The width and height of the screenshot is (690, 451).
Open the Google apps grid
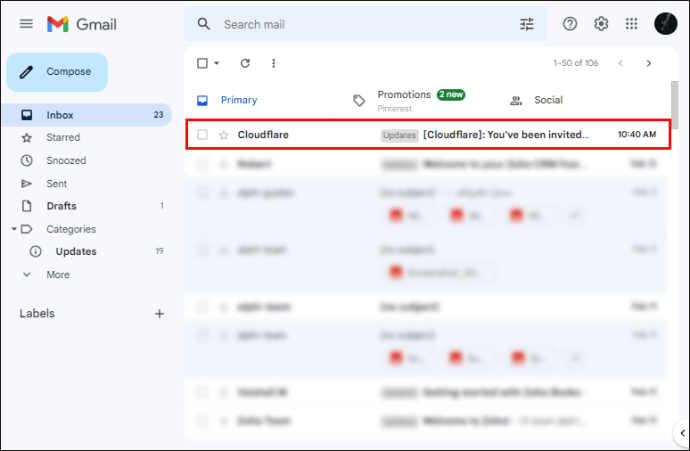(x=631, y=24)
